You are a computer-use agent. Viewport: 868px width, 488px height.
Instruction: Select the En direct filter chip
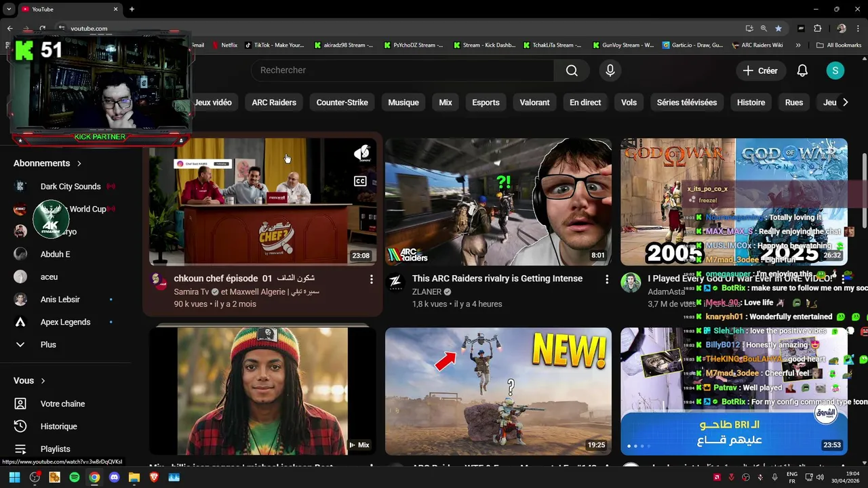[585, 102]
